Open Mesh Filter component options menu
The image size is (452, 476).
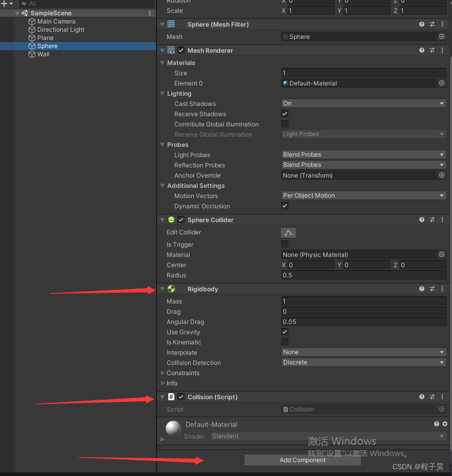(442, 24)
